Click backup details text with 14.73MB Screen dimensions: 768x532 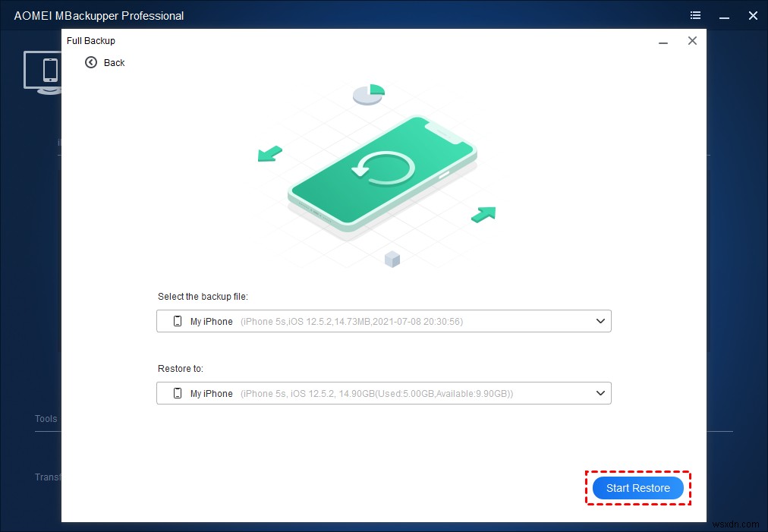click(x=351, y=322)
